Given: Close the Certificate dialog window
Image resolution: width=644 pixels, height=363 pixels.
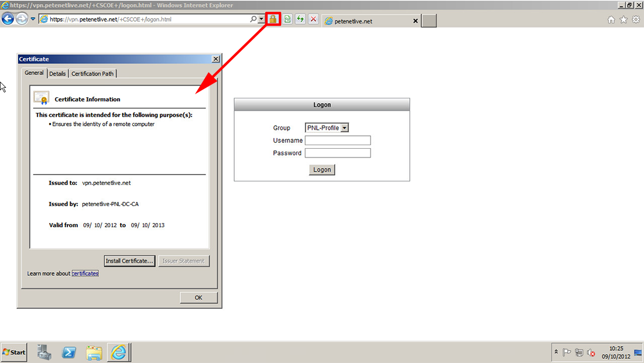Looking at the screenshot, I should click(215, 59).
